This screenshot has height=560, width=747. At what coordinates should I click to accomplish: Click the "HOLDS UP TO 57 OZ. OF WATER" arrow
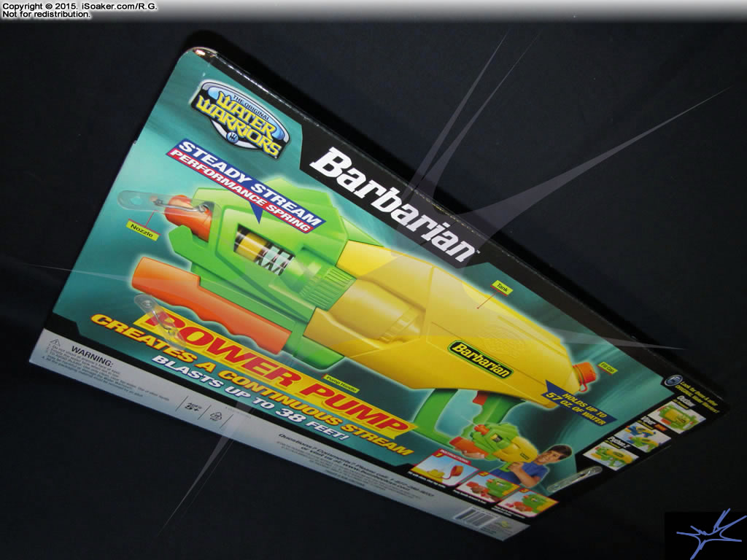[x=580, y=404]
